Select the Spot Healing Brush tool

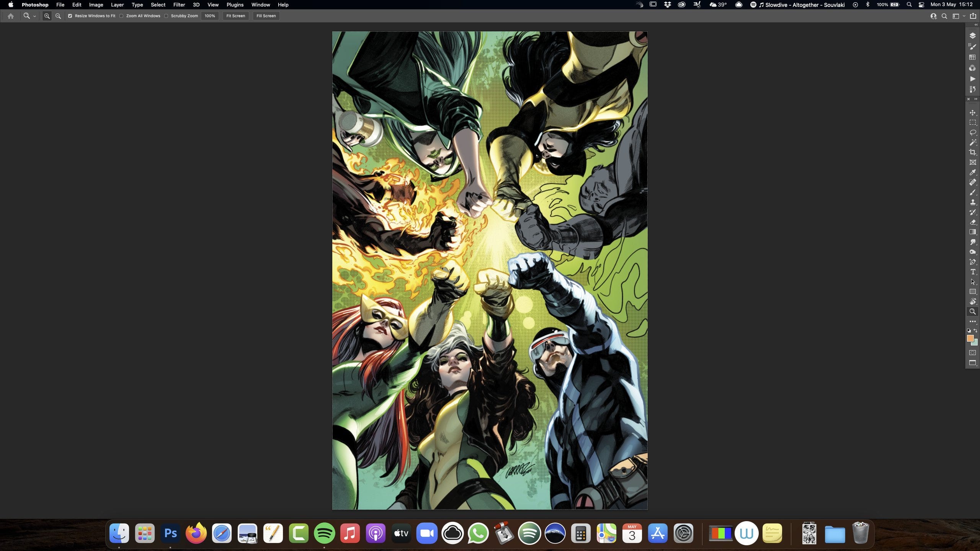click(x=972, y=182)
